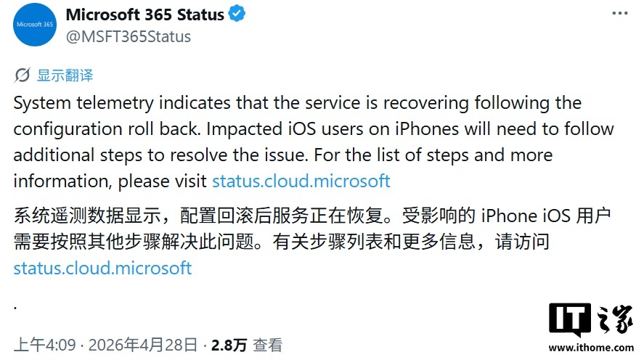
Task: Click the blue verified badge
Action: pos(237,15)
